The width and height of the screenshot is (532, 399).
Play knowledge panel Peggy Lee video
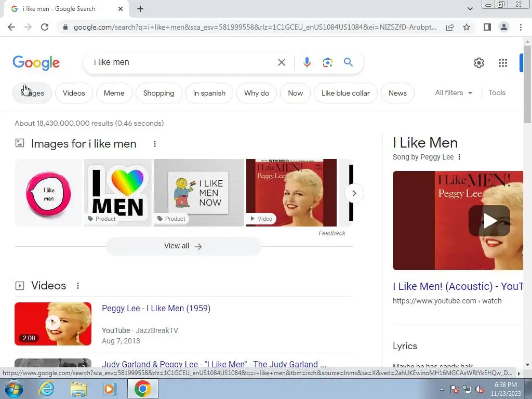489,221
